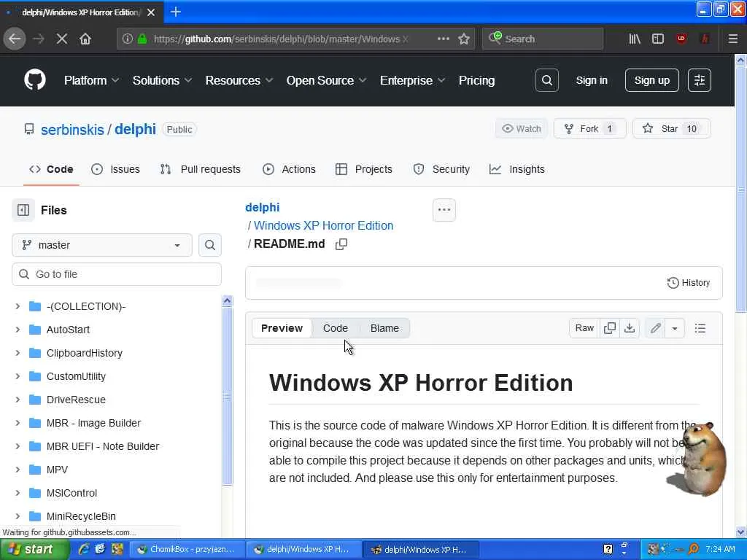Open GitHub search magnifier button
This screenshot has width=747, height=560.
[x=547, y=80]
